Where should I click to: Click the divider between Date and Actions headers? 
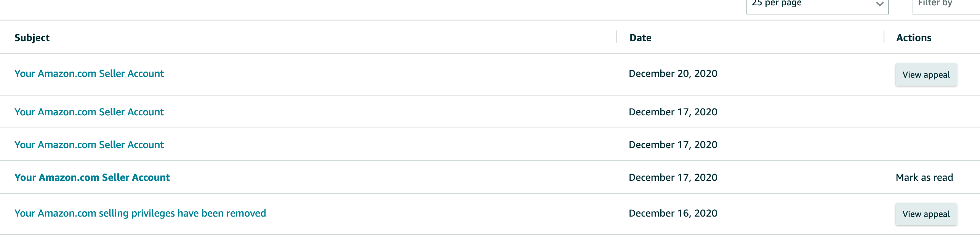pos(884,37)
